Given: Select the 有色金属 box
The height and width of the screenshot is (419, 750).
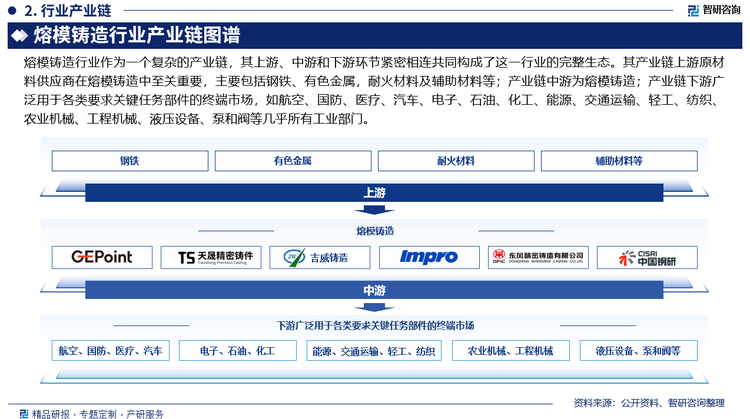Looking at the screenshot, I should pos(293,161).
